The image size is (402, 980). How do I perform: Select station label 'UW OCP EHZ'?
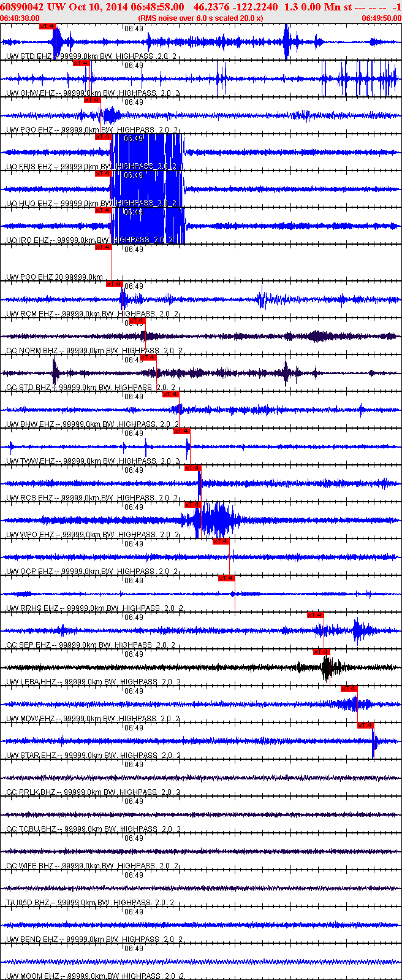tap(30, 572)
